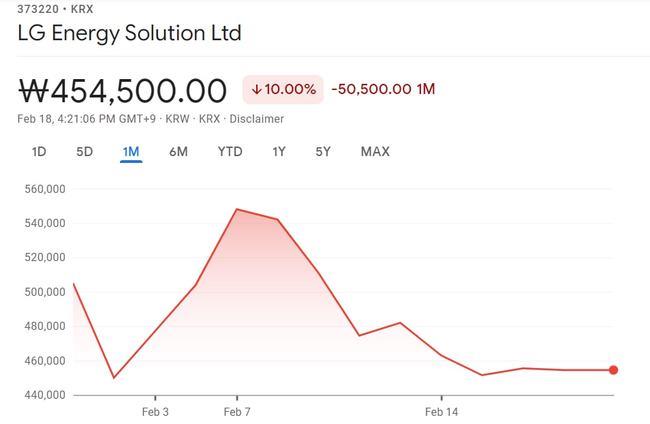650x424 pixels.
Task: Switch chart to 6M range
Action: click(x=178, y=152)
